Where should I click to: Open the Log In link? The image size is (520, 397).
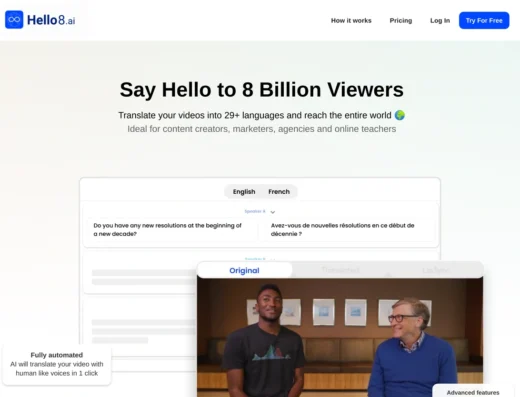click(x=440, y=20)
